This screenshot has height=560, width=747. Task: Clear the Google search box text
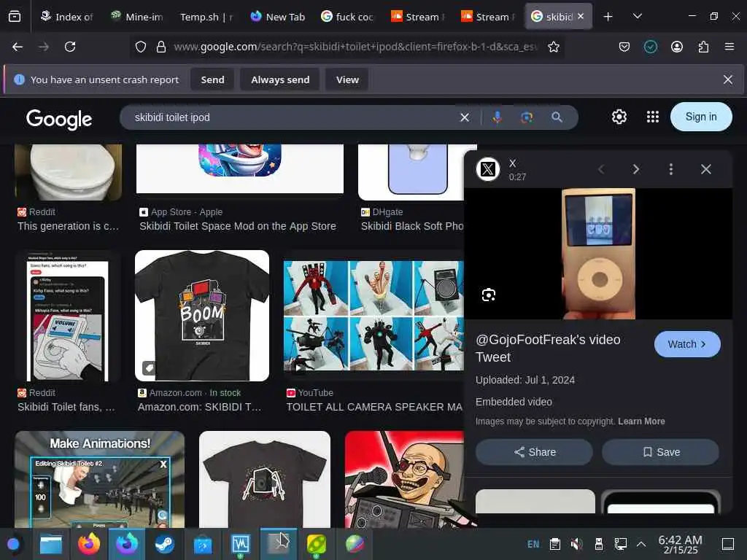pyautogui.click(x=465, y=117)
